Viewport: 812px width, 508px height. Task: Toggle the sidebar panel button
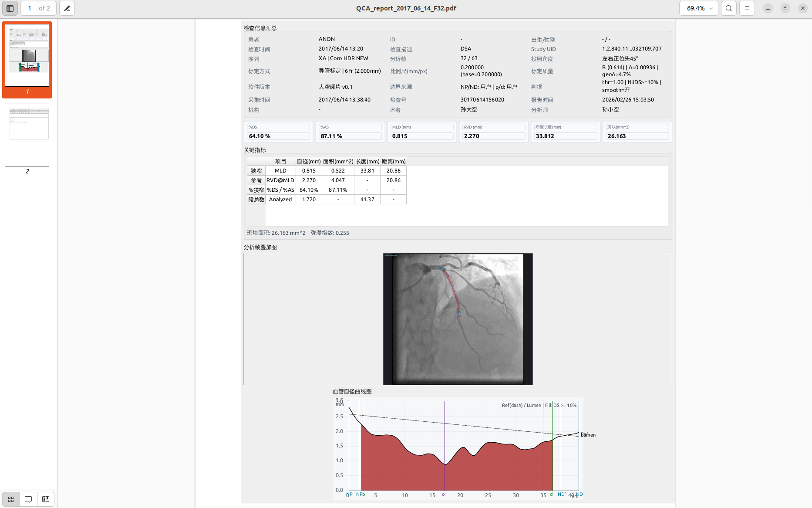click(10, 8)
